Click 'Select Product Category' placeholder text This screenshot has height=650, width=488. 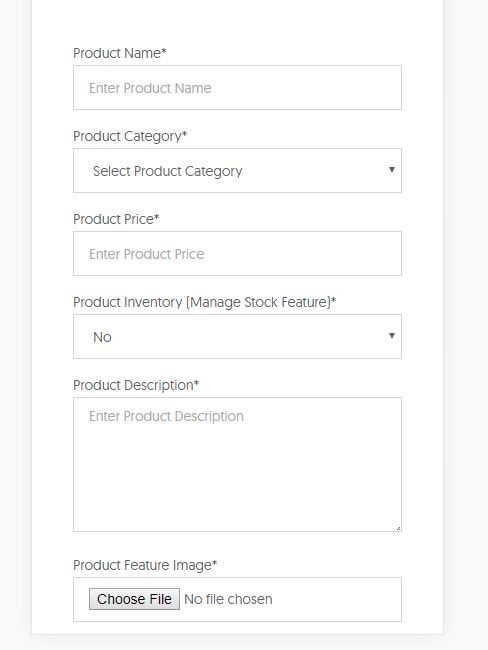[x=168, y=171]
